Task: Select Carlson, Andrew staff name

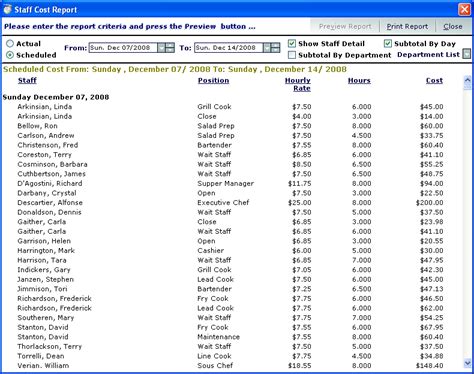Action: pyautogui.click(x=46, y=136)
